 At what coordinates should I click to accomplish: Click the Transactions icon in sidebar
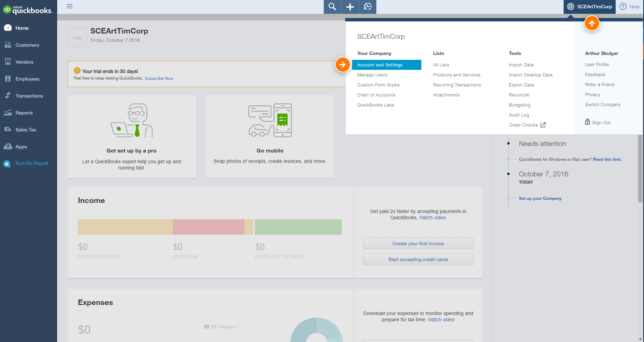coord(8,95)
